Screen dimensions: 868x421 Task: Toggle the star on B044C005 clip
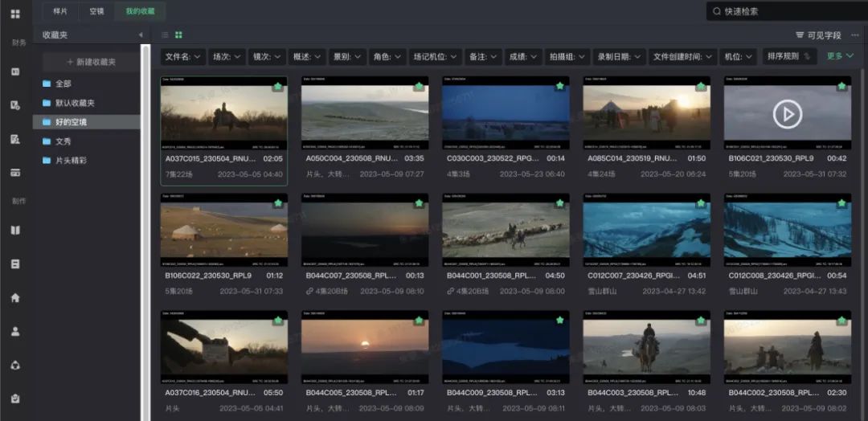click(x=419, y=321)
